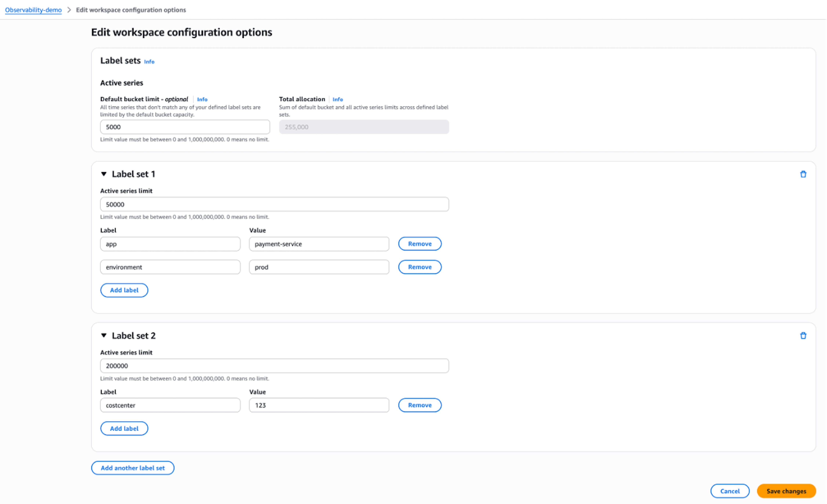Screen dimensions: 827x504
Task: Remove the costcenter label row
Action: (x=419, y=405)
